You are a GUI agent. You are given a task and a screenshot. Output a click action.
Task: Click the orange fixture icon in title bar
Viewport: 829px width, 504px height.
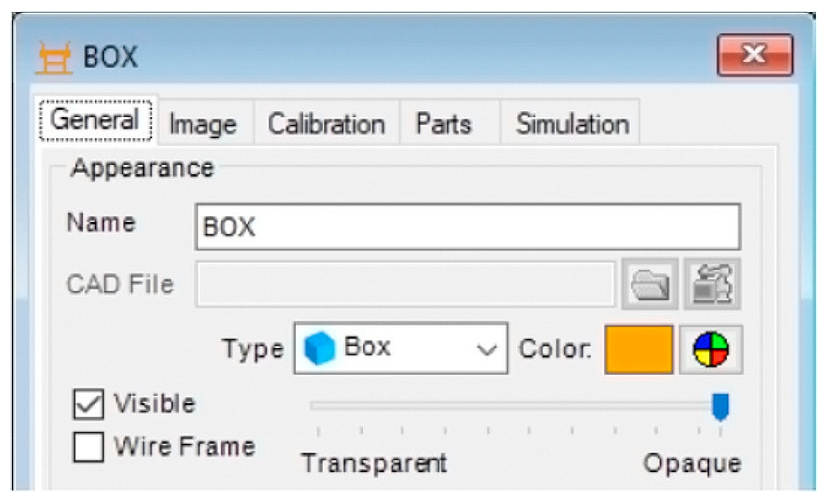coord(54,58)
